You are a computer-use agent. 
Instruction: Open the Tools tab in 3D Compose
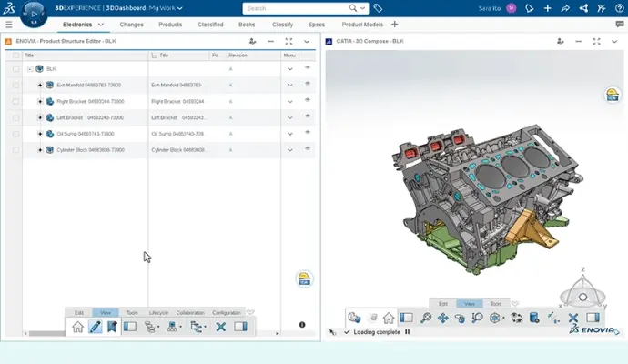coord(496,304)
